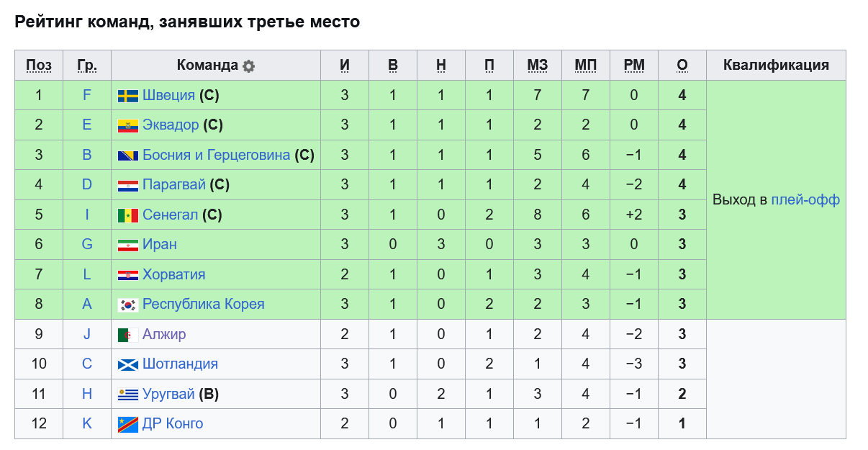Click the Senegal flag icon
The width and height of the screenshot is (868, 450).
click(x=128, y=215)
